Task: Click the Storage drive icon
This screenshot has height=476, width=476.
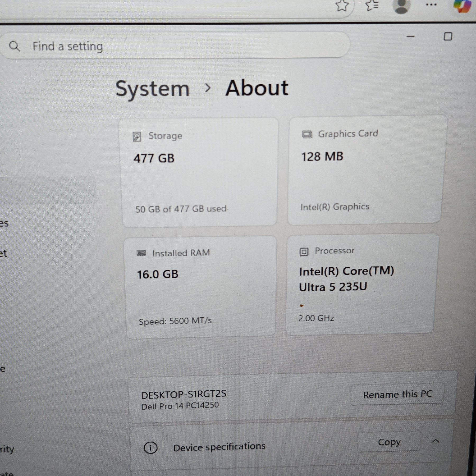Action: 137,137
